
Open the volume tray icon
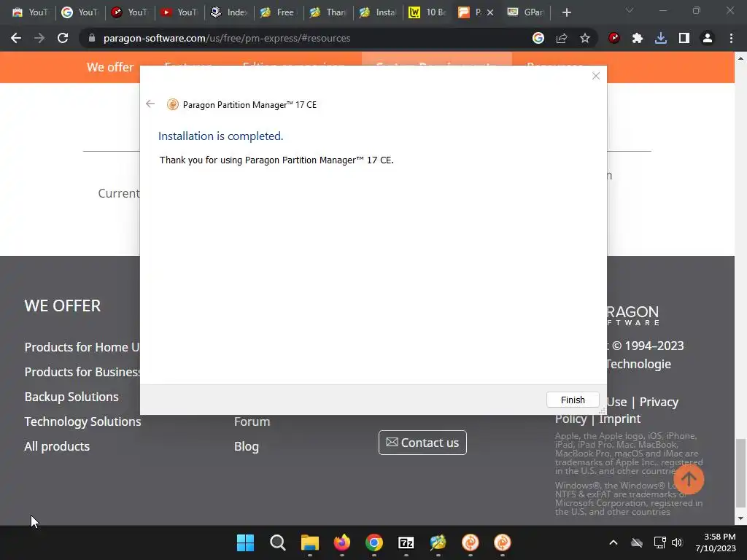677,542
